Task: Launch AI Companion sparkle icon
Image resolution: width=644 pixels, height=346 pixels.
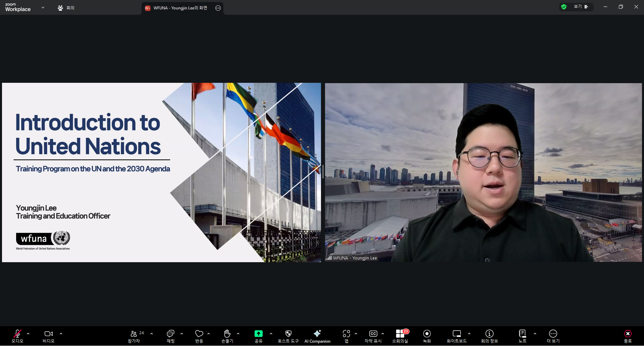Action: tap(317, 336)
